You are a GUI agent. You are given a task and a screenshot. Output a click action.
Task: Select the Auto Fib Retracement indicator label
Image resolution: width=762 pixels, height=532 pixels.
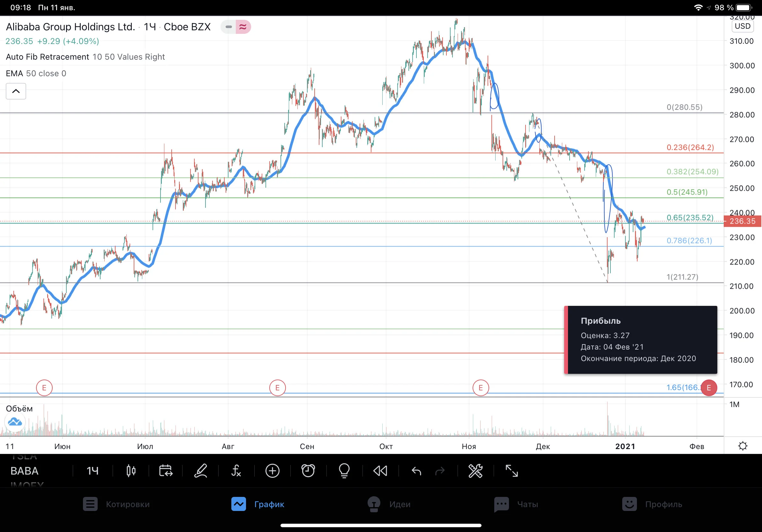48,57
